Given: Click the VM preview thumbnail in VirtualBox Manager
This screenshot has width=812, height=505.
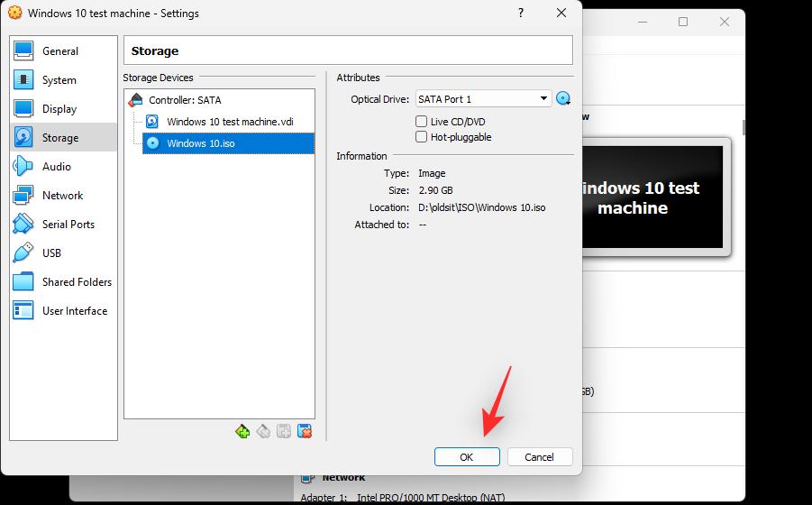Looking at the screenshot, I should [x=653, y=197].
